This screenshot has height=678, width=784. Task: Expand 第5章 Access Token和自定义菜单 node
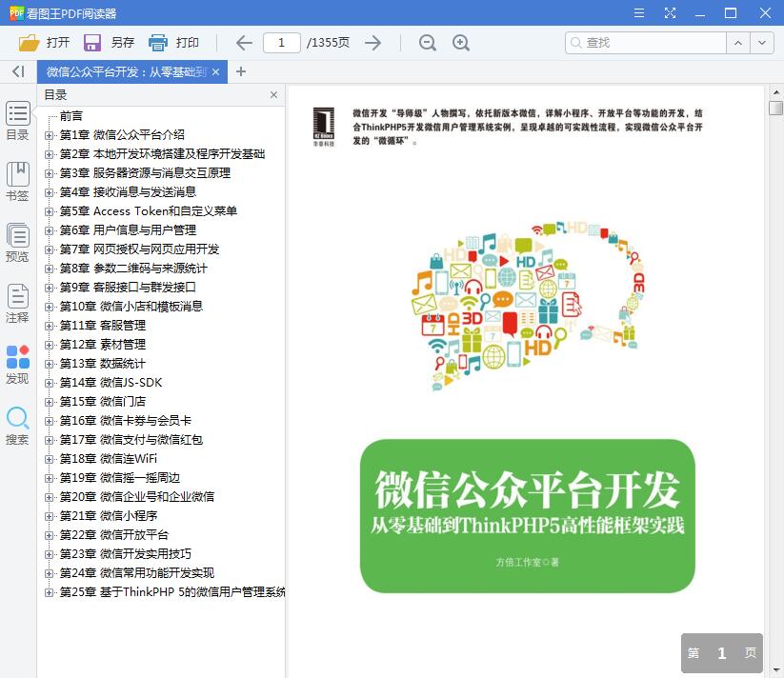[x=49, y=211]
